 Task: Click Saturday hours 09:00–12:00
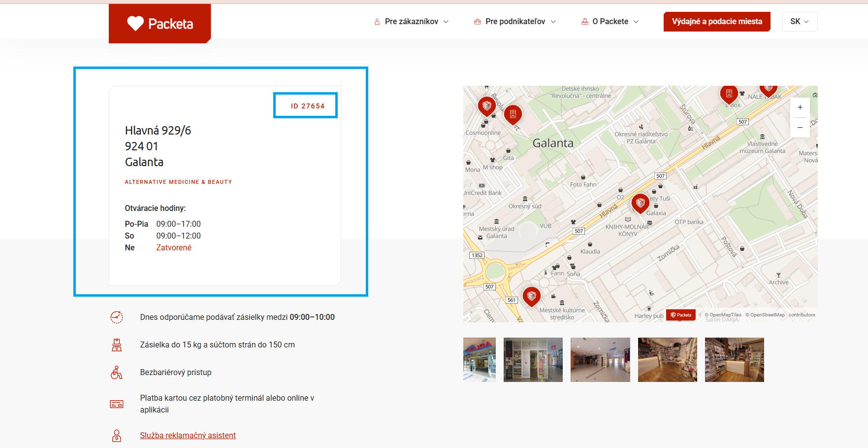pos(179,236)
